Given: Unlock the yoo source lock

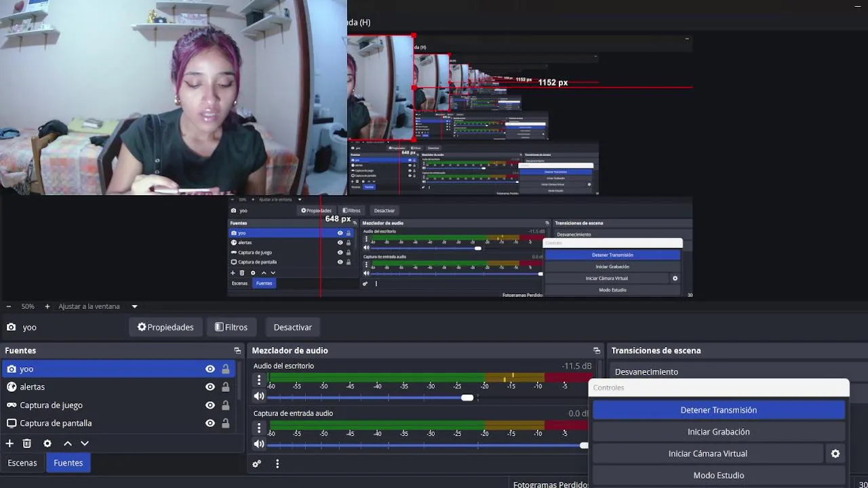Looking at the screenshot, I should coord(226,369).
